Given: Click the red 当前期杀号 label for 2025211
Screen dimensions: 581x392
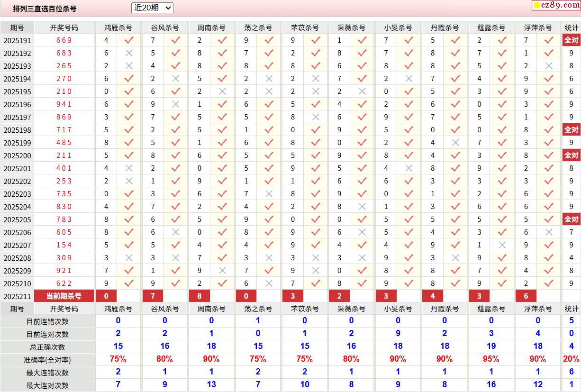Looking at the screenshot, I should tap(64, 296).
